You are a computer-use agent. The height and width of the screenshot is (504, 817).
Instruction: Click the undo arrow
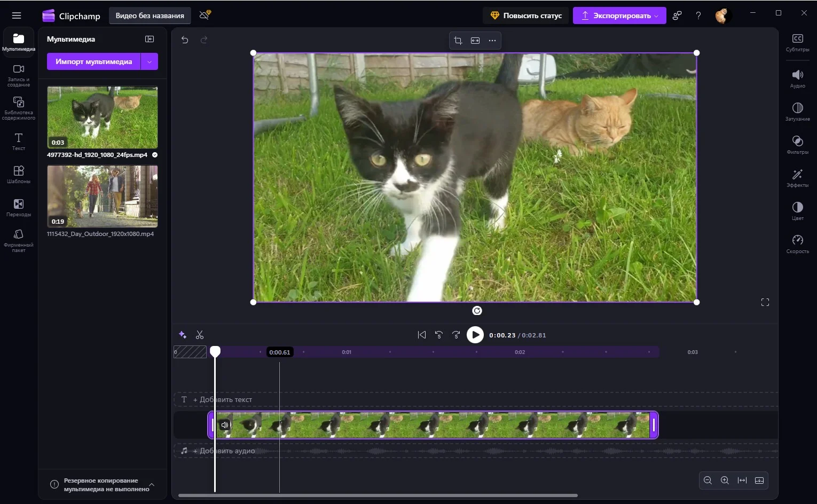pyautogui.click(x=185, y=40)
